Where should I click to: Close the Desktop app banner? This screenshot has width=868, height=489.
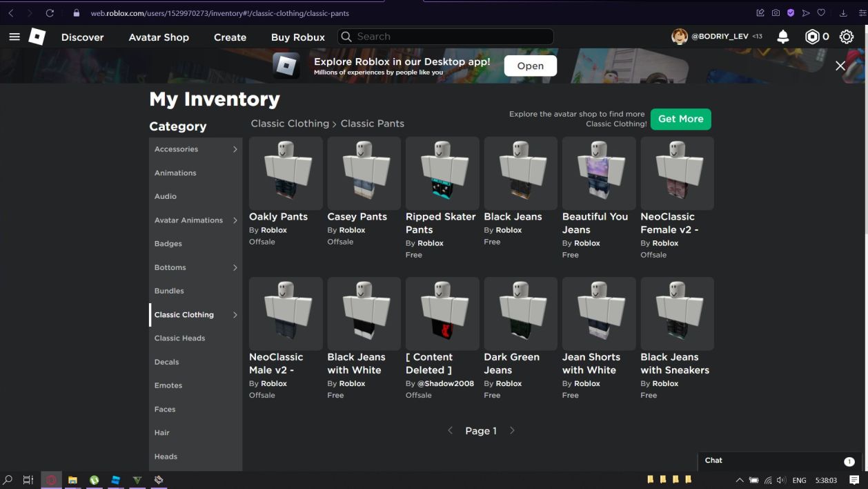click(840, 66)
